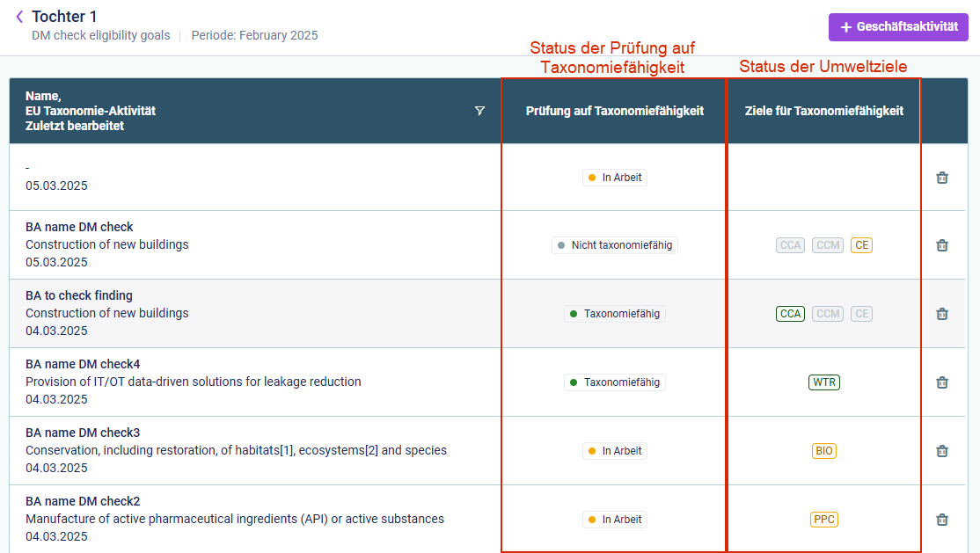Click the Taxonomiefähig status for BA to check finding
Viewport: 980px width, 553px height.
tap(614, 314)
